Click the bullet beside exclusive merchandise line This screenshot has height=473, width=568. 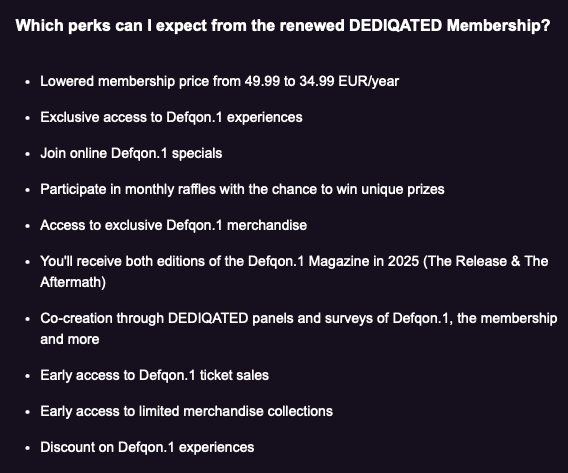pyautogui.click(x=28, y=226)
